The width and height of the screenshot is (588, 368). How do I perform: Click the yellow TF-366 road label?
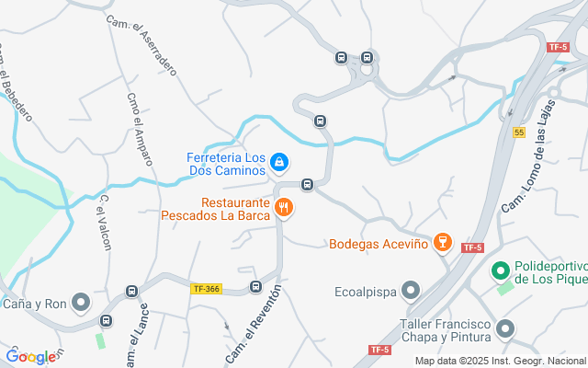[206, 289]
